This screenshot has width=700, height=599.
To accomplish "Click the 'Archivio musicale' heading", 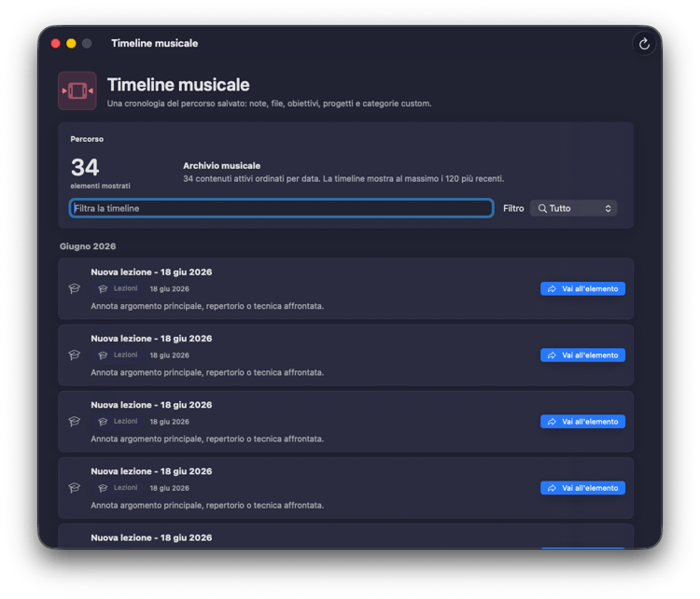I will [x=221, y=166].
